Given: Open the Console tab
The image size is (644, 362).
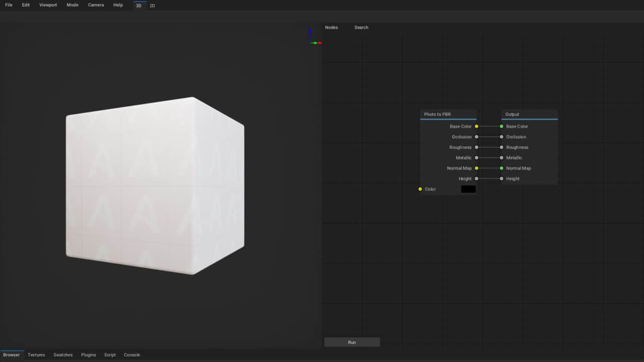Looking at the screenshot, I should pyautogui.click(x=132, y=355).
